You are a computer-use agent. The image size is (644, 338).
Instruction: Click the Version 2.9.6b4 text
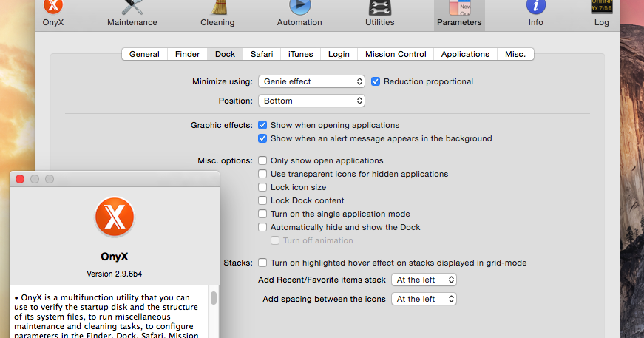[114, 274]
